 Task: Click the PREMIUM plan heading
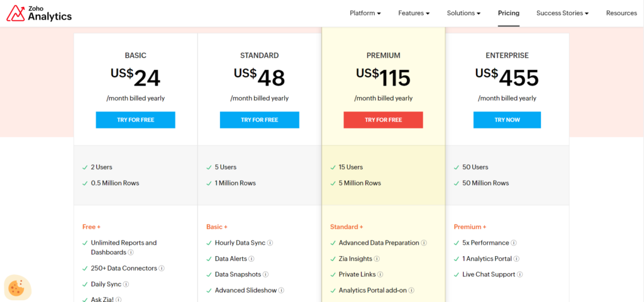[384, 55]
